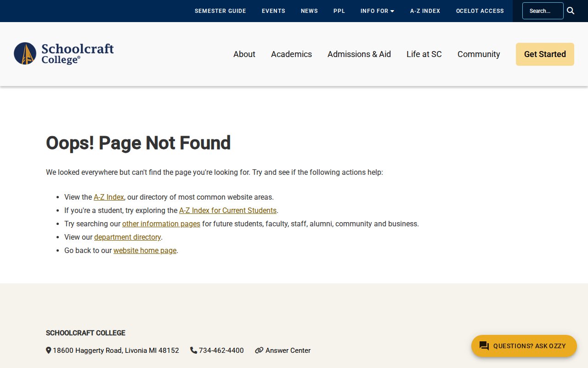Open the About navigation menu

pos(244,54)
